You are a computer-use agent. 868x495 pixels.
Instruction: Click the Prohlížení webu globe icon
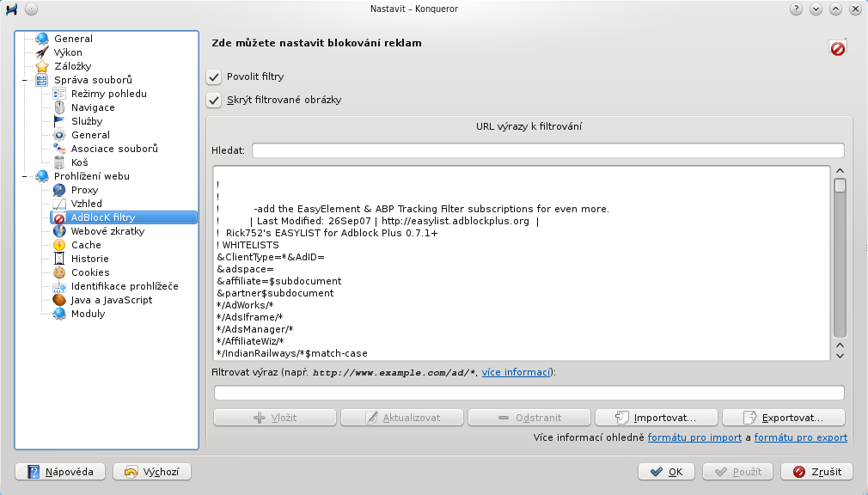pos(42,176)
